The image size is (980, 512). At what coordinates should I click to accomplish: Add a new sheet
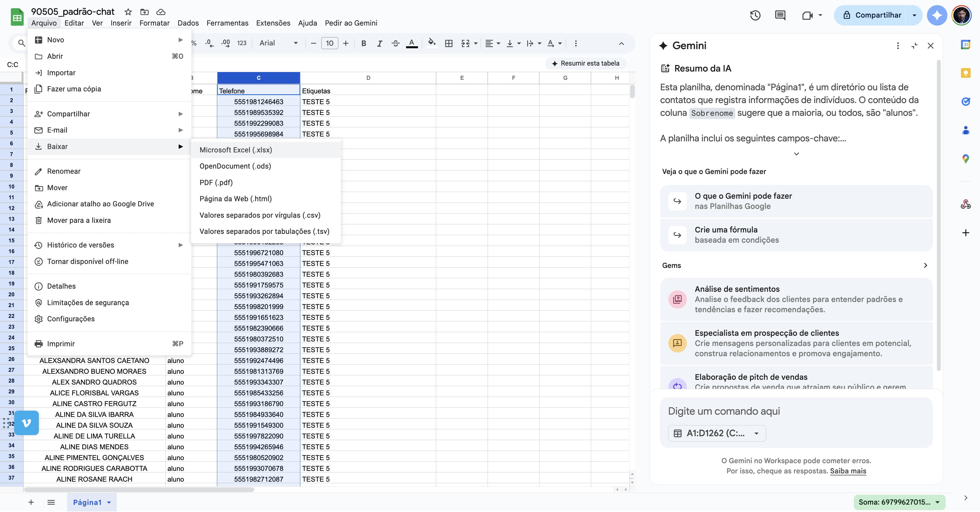(31, 502)
